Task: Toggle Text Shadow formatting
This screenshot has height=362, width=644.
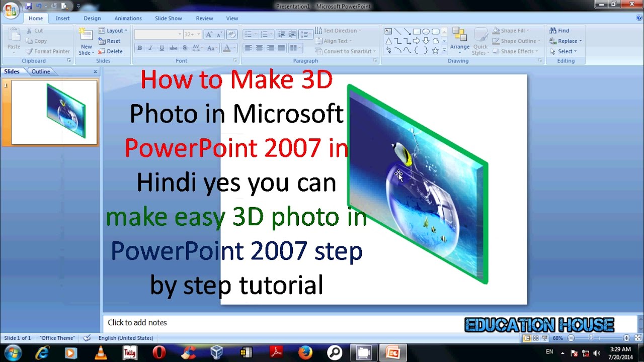Action: tap(185, 48)
